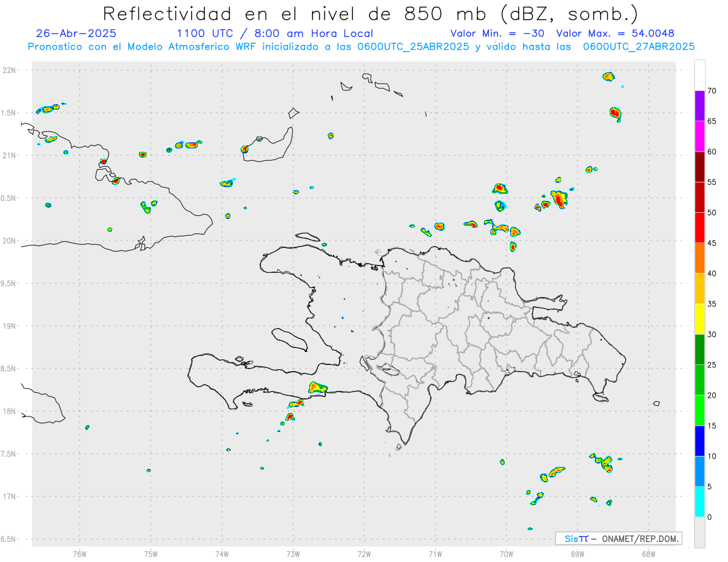
Task: Pick the dark blue 10–15 dBZ colorbar segment
Action: click(699, 441)
